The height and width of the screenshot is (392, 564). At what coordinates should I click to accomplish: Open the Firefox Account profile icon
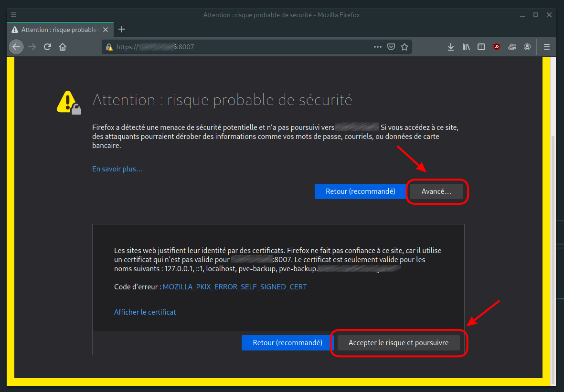[527, 47]
